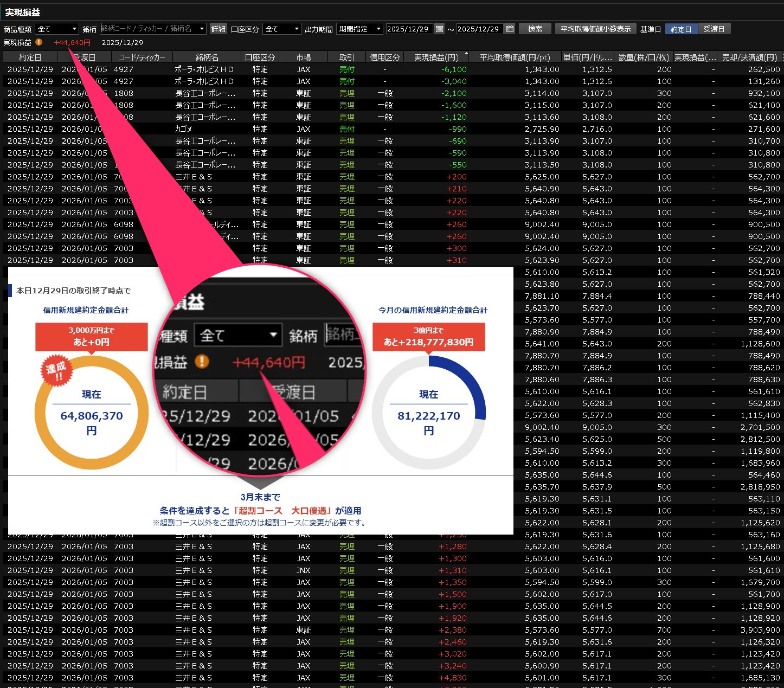Open the 商品種類 dropdown
The image size is (784, 688).
tap(57, 29)
